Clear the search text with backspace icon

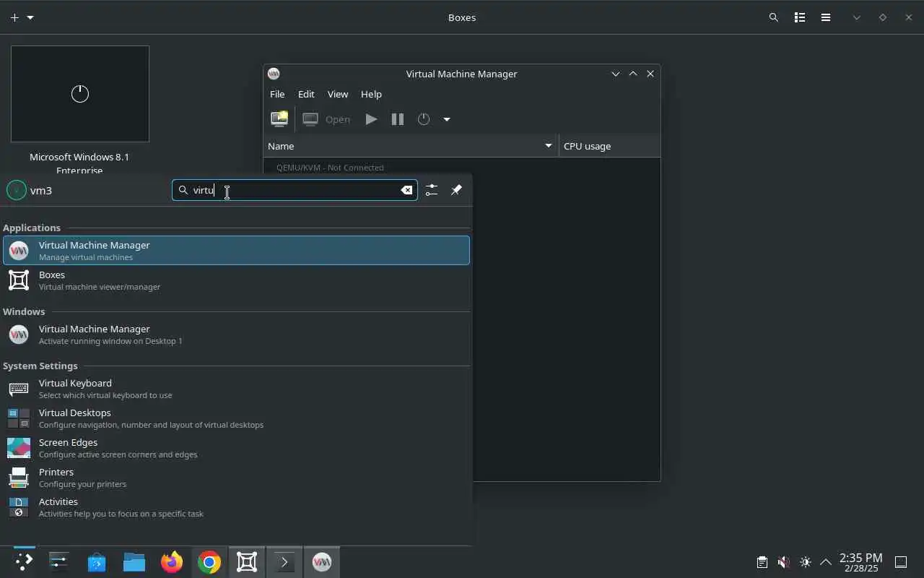(407, 190)
